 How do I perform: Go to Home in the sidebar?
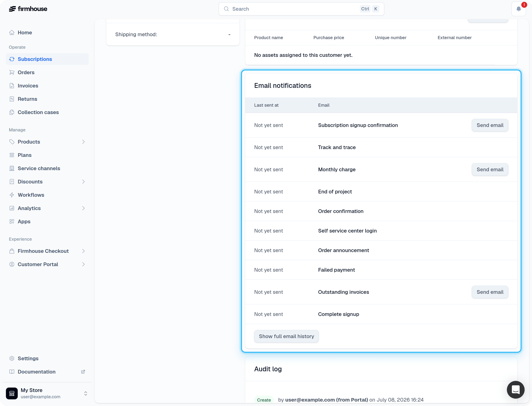coord(47,32)
